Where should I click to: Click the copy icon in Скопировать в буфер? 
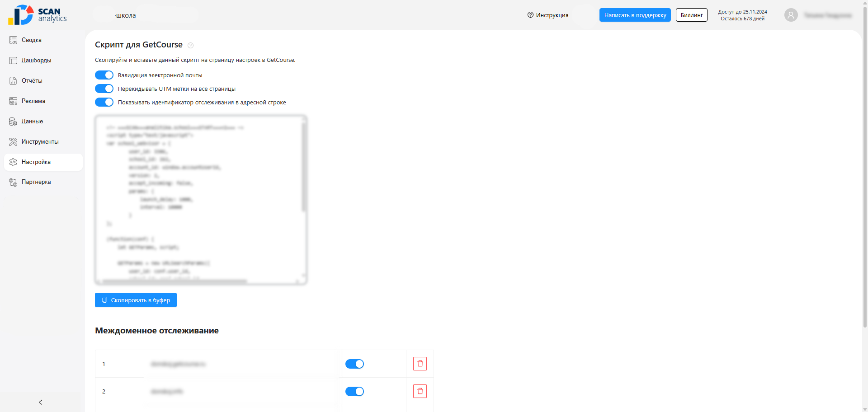pos(104,300)
